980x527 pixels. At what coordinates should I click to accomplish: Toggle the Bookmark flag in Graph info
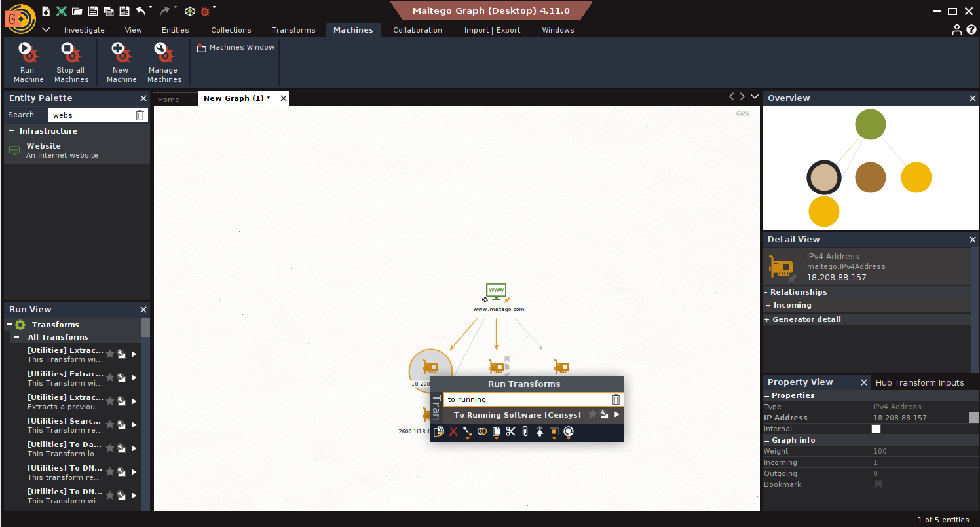click(x=878, y=484)
